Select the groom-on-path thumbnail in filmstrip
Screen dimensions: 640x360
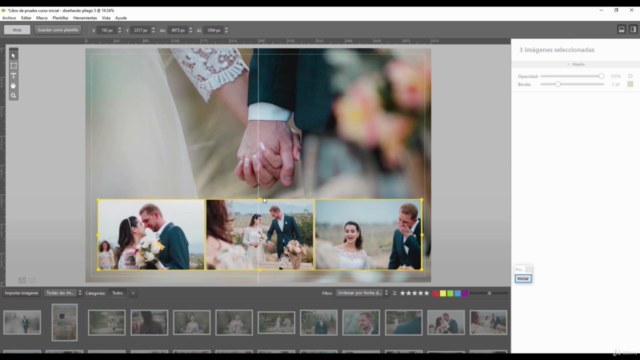pyautogui.click(x=22, y=322)
